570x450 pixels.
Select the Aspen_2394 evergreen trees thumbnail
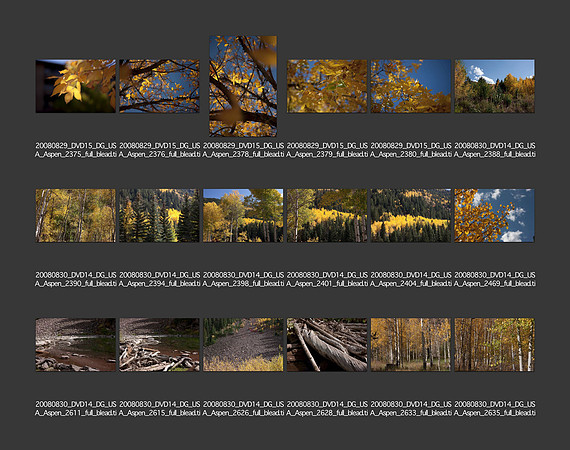click(x=159, y=216)
